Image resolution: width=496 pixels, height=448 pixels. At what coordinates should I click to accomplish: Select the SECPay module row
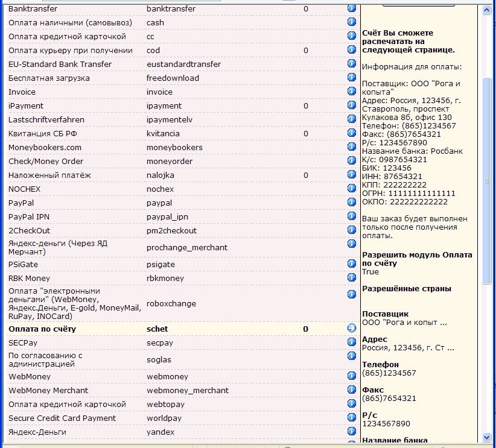[183, 343]
